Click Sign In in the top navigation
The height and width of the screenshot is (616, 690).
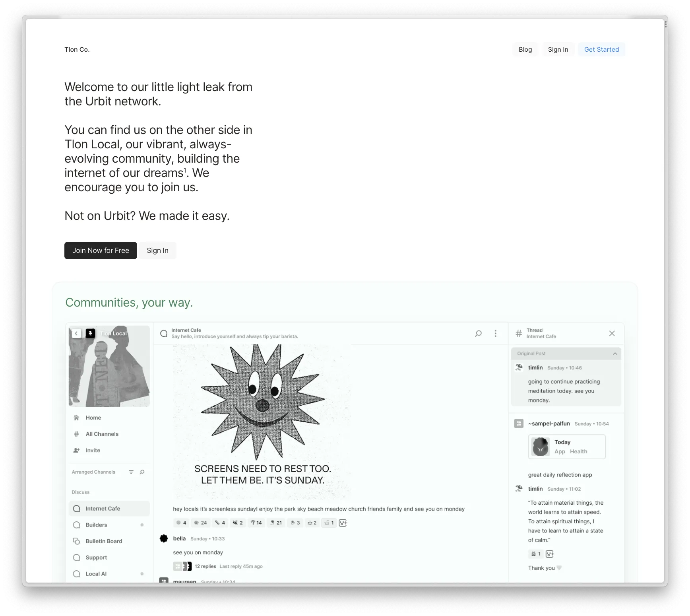[x=558, y=49]
